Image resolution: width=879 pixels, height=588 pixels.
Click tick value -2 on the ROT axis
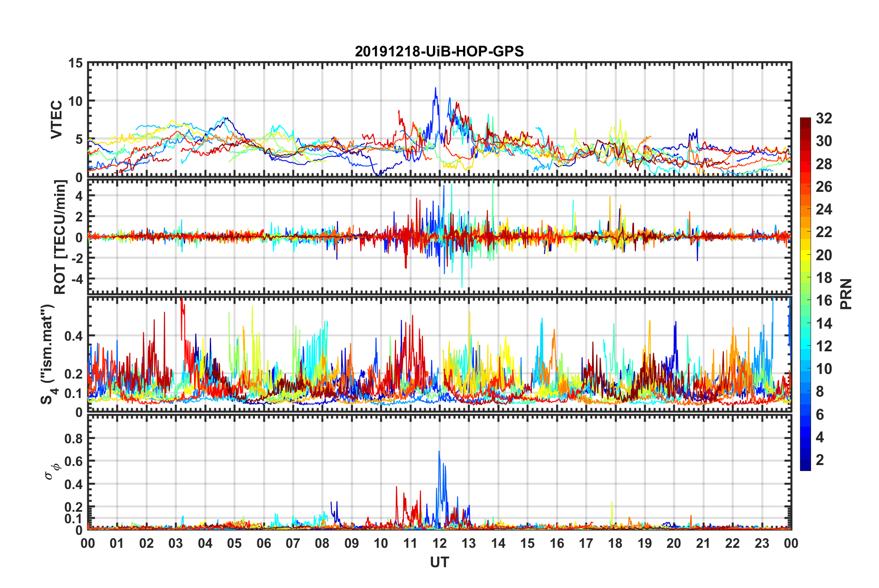(x=78, y=258)
